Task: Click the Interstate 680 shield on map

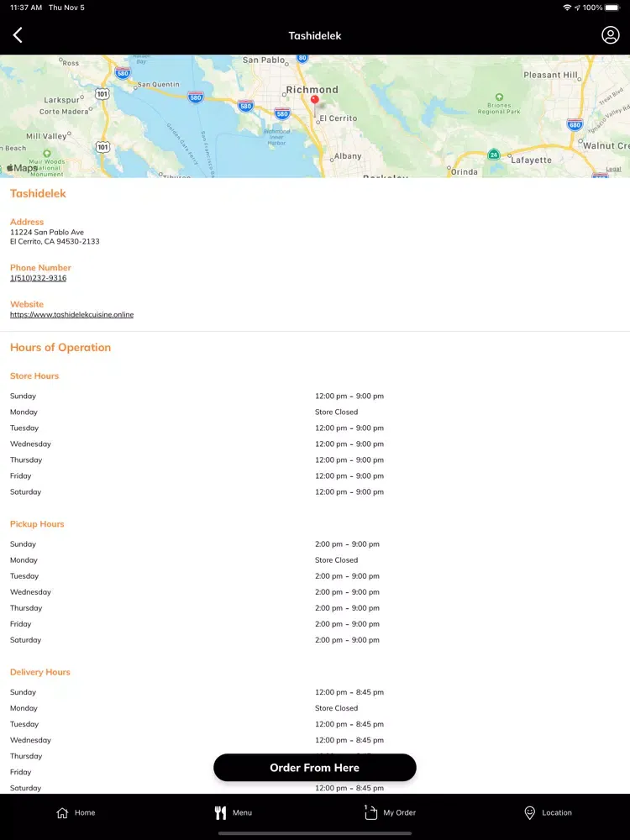Action: pos(575,125)
